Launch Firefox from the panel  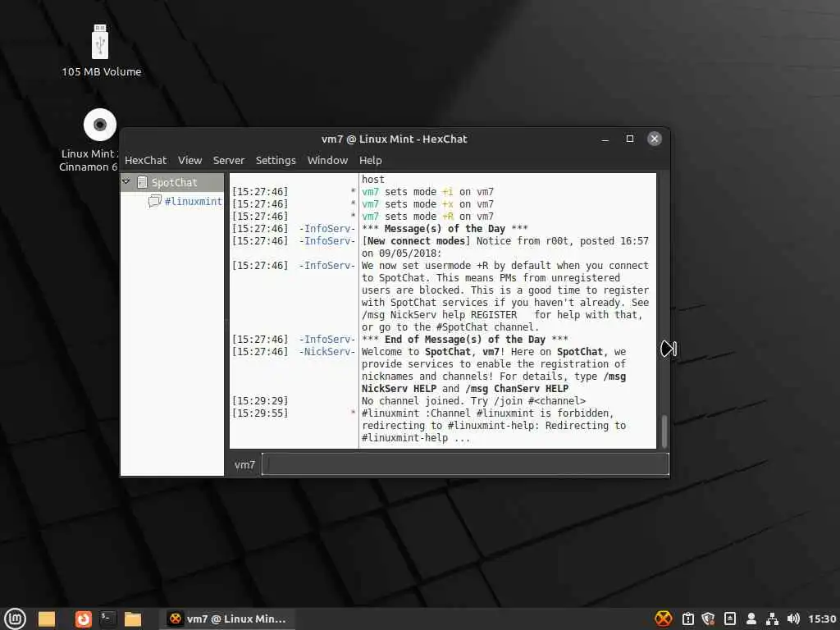point(83,619)
